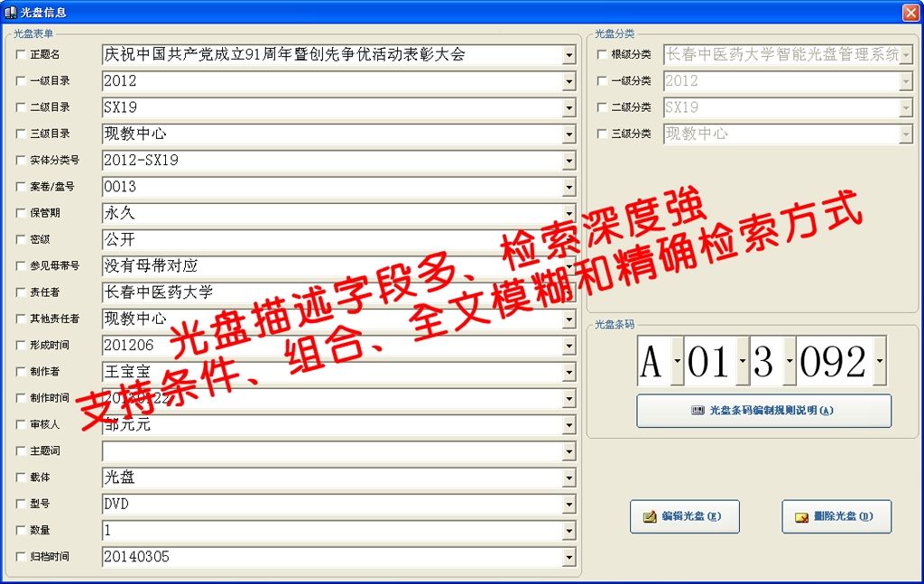This screenshot has width=924, height=584.
Task: Enable the 三级分类 checkbox
Action: click(603, 134)
